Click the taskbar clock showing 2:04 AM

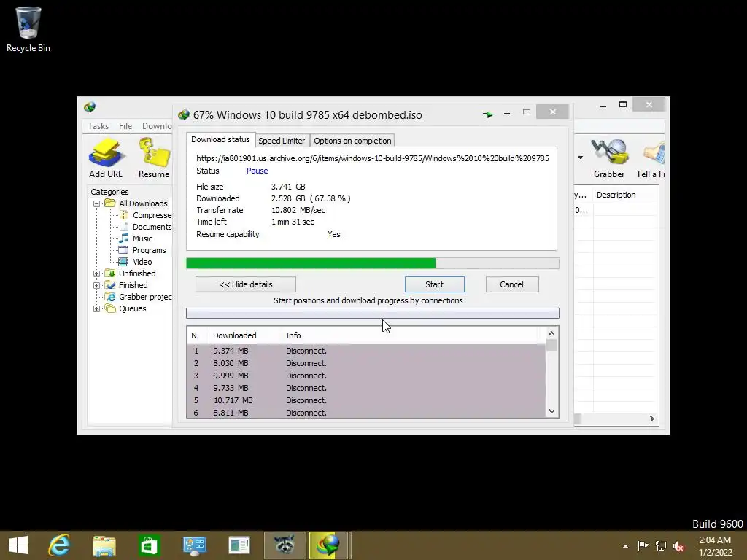pyautogui.click(x=715, y=546)
